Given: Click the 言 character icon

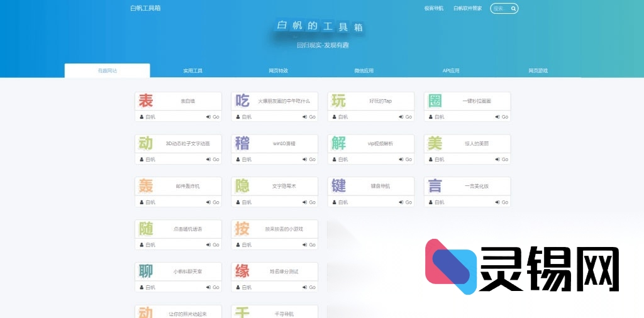Looking at the screenshot, I should 435,186.
